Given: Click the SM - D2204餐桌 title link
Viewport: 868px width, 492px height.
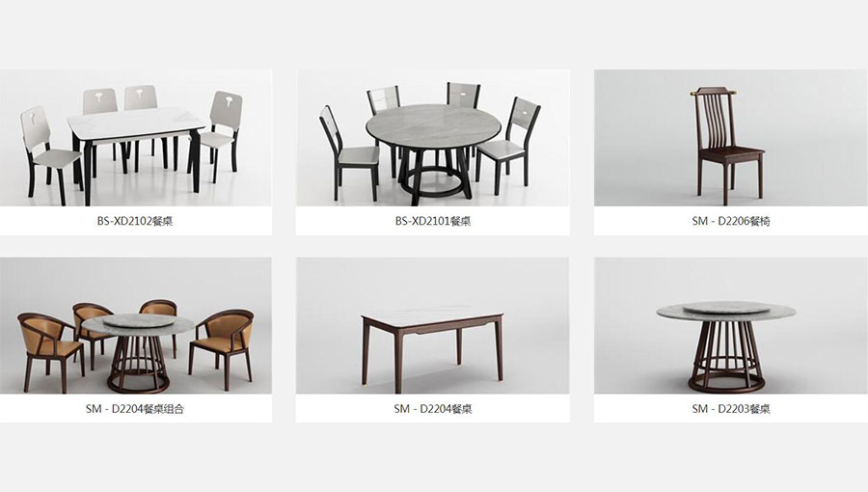Looking at the screenshot, I should pos(433,409).
